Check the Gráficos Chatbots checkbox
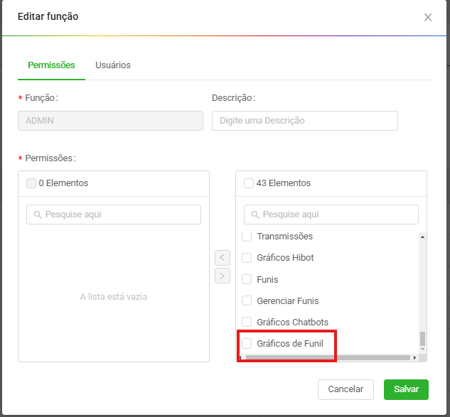Image resolution: width=450 pixels, height=417 pixels. tap(247, 322)
